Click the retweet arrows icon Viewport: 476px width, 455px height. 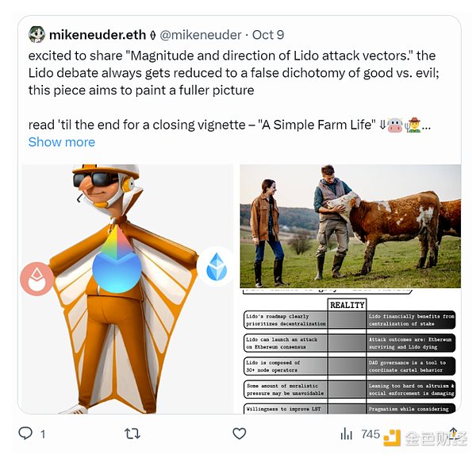point(132,434)
